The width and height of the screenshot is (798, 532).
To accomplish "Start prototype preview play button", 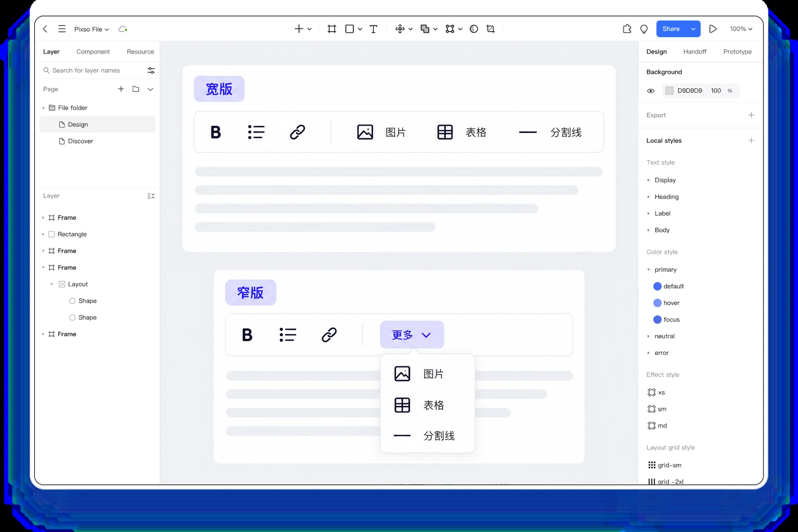I will [x=713, y=29].
